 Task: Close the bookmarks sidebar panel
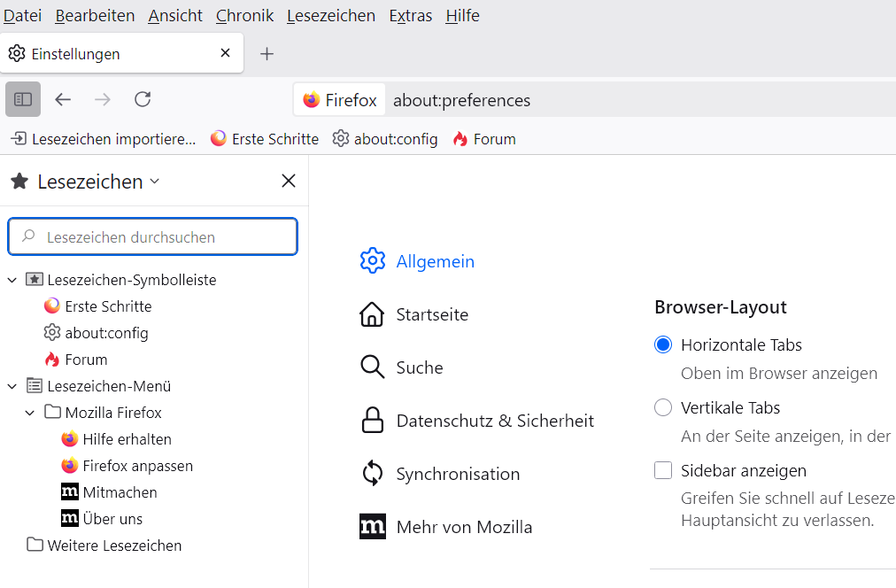288,181
